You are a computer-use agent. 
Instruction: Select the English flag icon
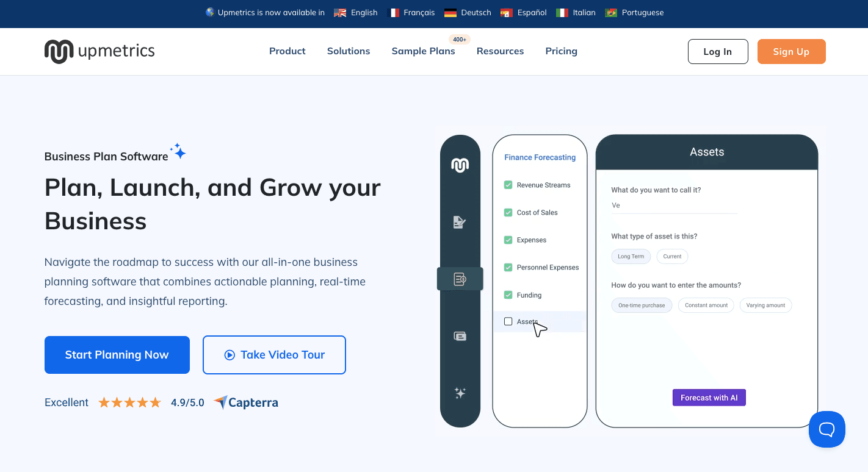point(340,13)
